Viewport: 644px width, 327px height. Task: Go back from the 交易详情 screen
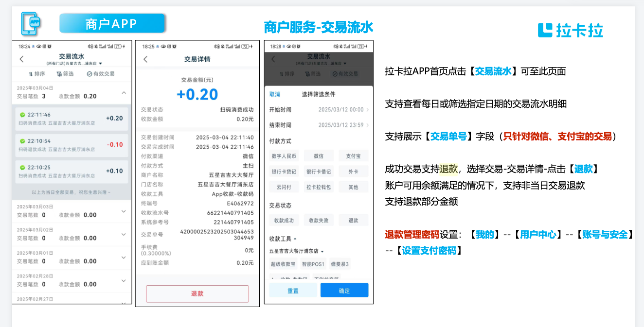[145, 59]
